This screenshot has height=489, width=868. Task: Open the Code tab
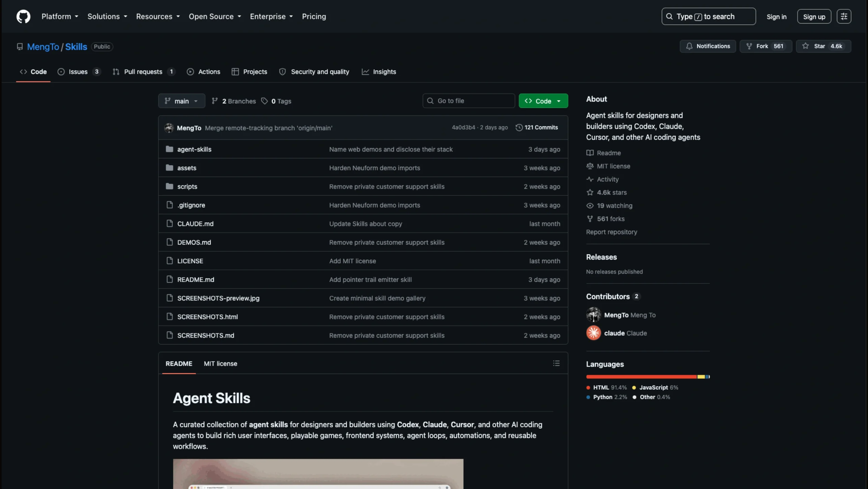coord(33,72)
